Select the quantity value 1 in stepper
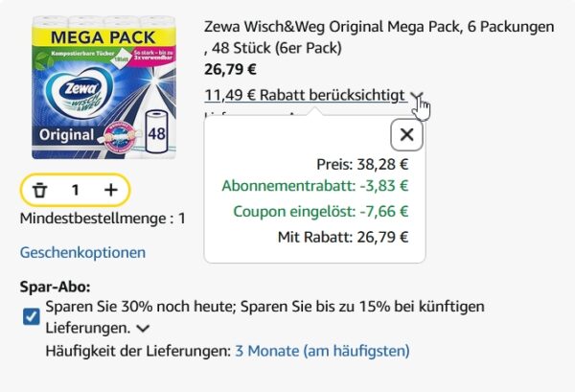The image size is (575, 392). pos(75,190)
